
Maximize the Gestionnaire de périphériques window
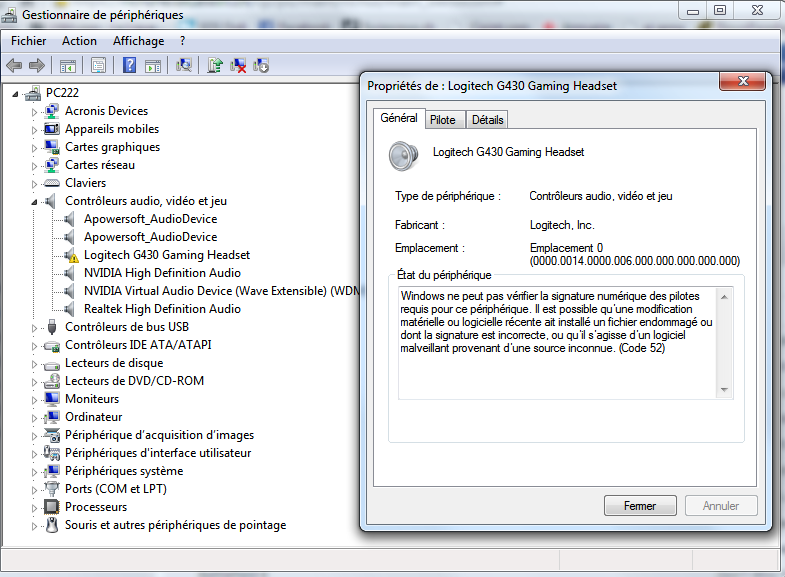[720, 10]
